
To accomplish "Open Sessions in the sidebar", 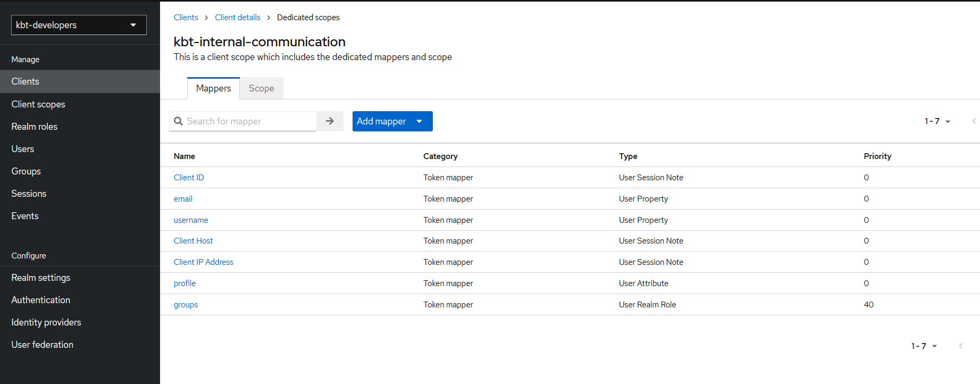I will click(x=80, y=194).
